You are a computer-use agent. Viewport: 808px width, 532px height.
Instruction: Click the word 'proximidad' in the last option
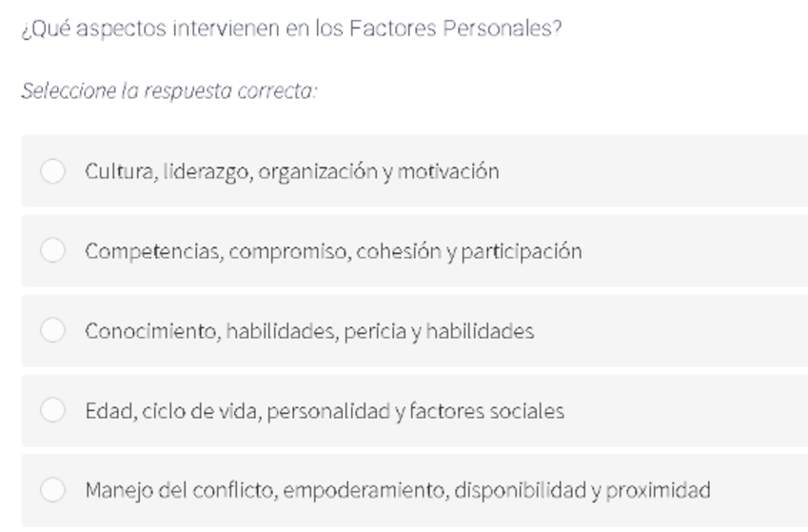[x=658, y=490]
